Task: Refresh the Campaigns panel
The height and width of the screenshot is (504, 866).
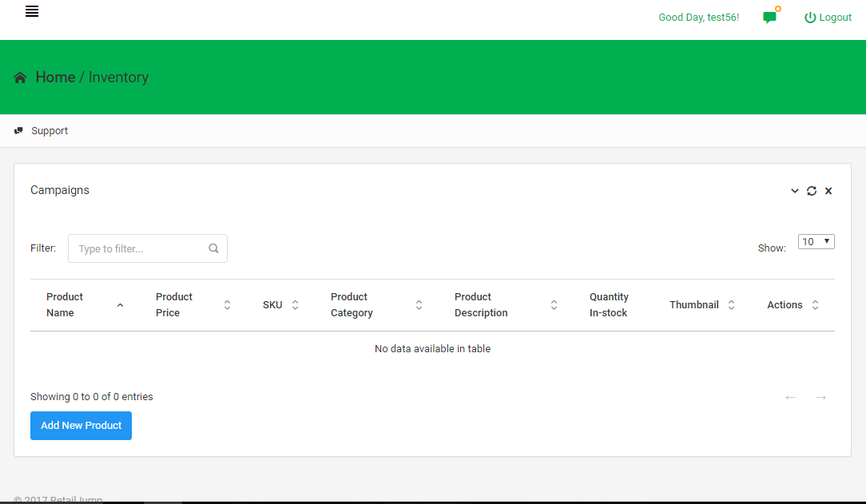Action: [x=812, y=191]
